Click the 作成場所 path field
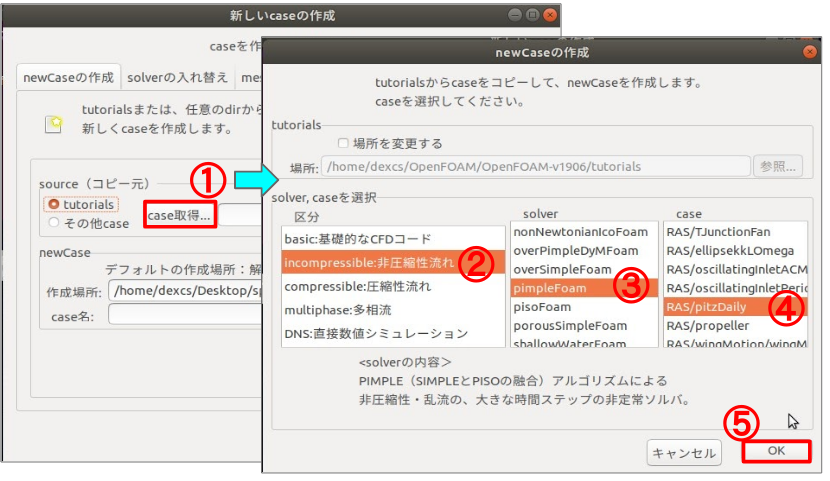The width and height of the screenshot is (830, 481). click(185, 292)
